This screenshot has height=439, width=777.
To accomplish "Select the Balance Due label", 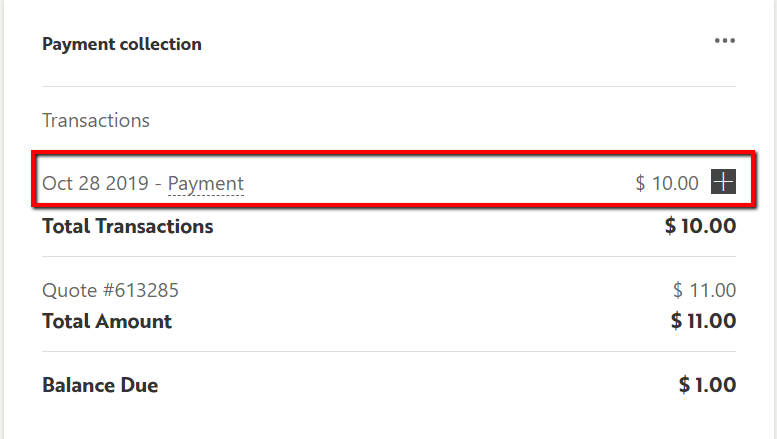I will [x=100, y=385].
